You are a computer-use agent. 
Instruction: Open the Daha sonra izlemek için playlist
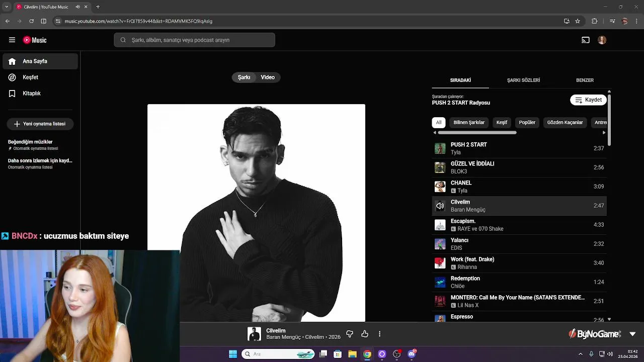40,163
